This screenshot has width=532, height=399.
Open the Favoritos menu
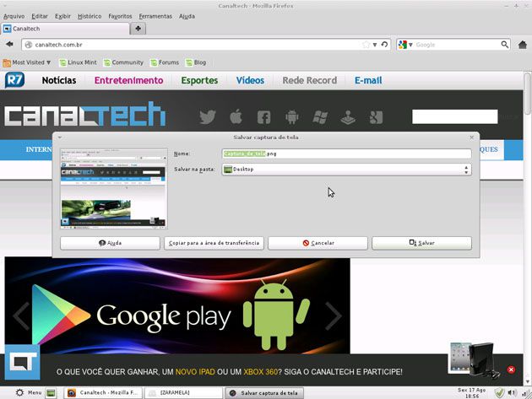(120, 16)
